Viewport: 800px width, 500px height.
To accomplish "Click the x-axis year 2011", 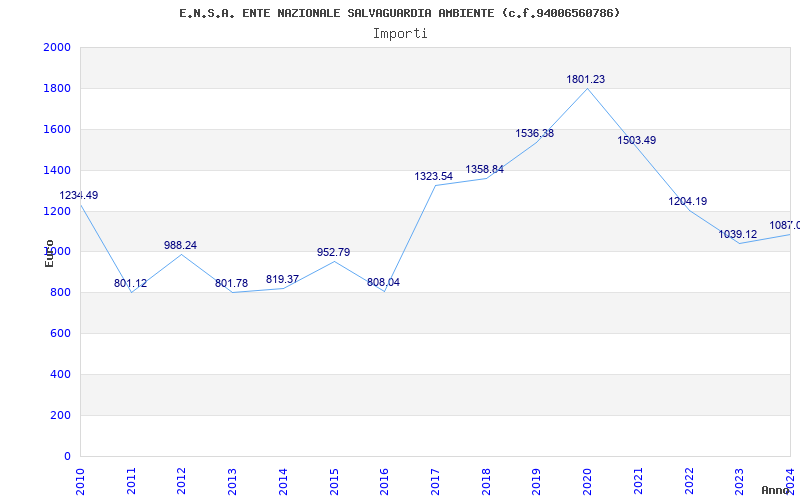I will pos(131,481).
